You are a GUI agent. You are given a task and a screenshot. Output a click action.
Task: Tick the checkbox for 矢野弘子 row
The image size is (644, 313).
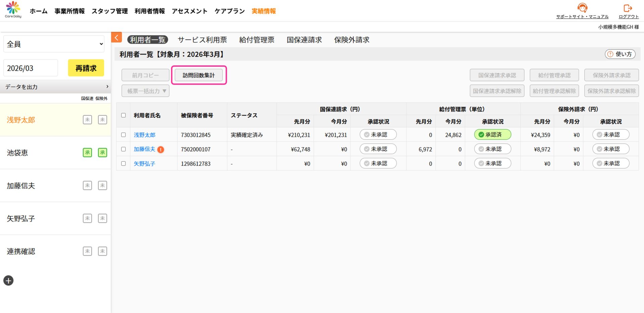tap(123, 164)
